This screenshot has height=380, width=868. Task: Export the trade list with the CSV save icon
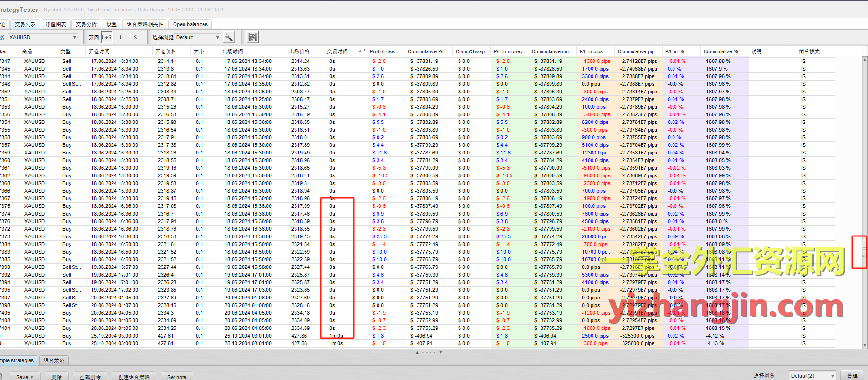pos(253,37)
